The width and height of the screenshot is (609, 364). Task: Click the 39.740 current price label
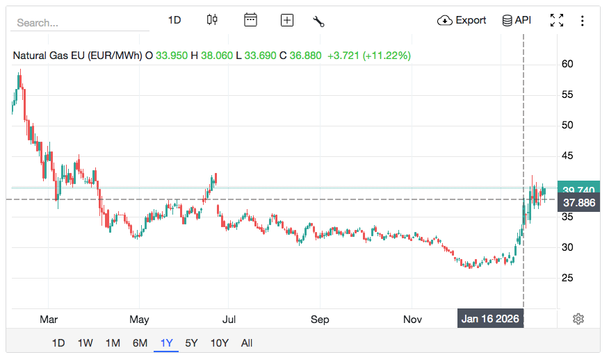[x=578, y=190]
